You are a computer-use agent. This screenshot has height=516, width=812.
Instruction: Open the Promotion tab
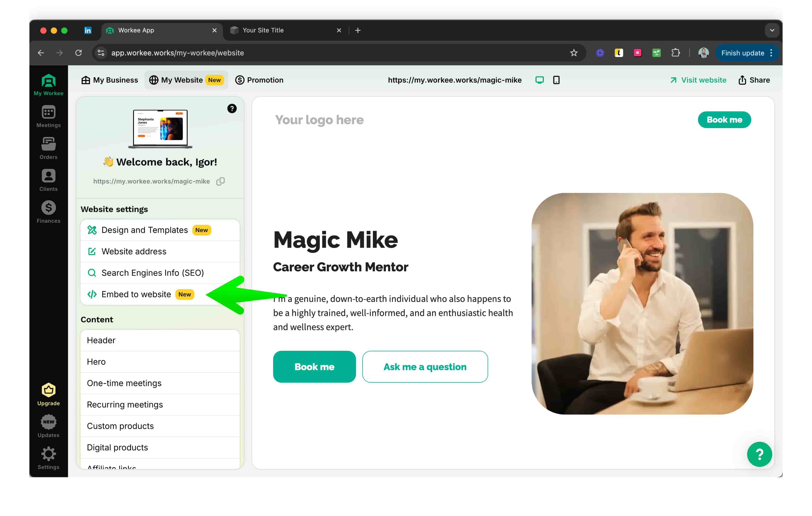coord(259,80)
